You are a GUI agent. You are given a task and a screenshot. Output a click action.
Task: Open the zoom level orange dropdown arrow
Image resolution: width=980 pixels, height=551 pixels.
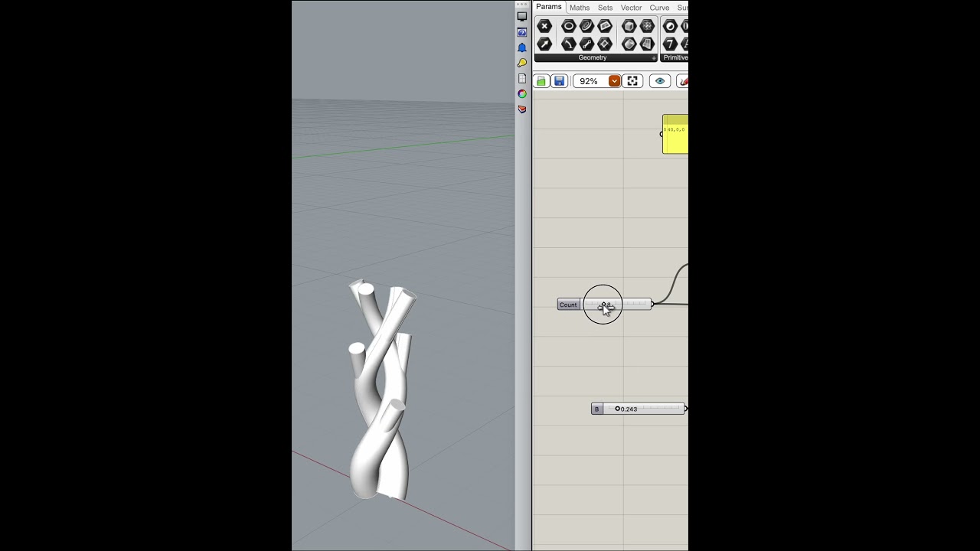pyautogui.click(x=614, y=81)
